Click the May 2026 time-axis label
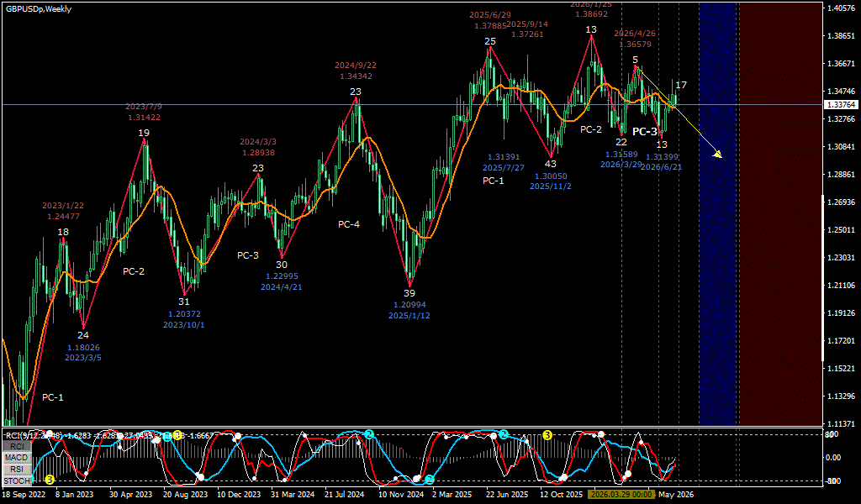This screenshot has width=861, height=504. point(677,494)
